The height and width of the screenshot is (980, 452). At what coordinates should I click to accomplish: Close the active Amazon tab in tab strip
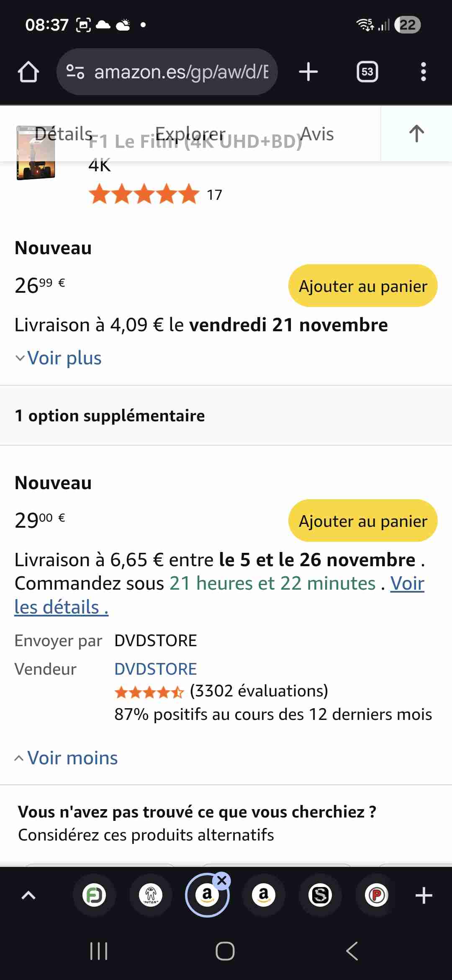pos(222,880)
